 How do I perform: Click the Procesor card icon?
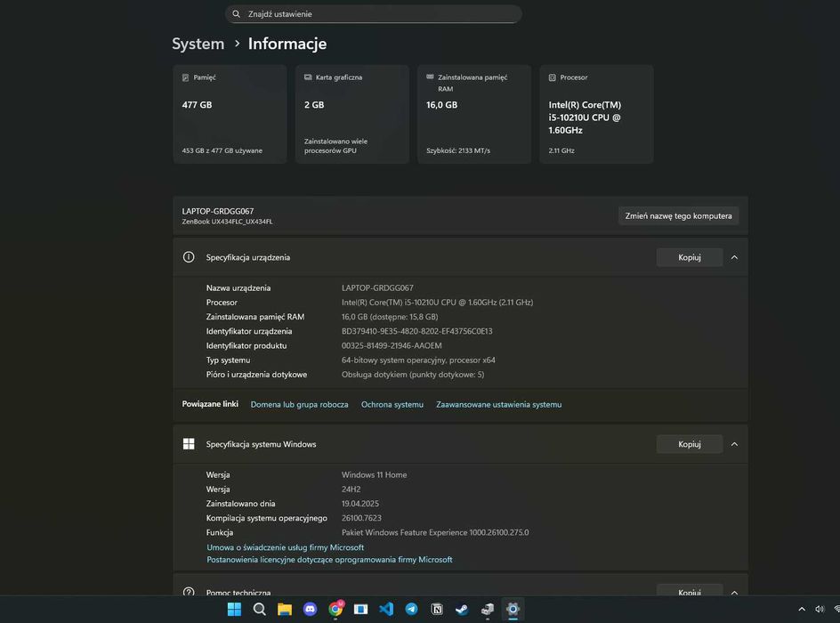click(553, 77)
